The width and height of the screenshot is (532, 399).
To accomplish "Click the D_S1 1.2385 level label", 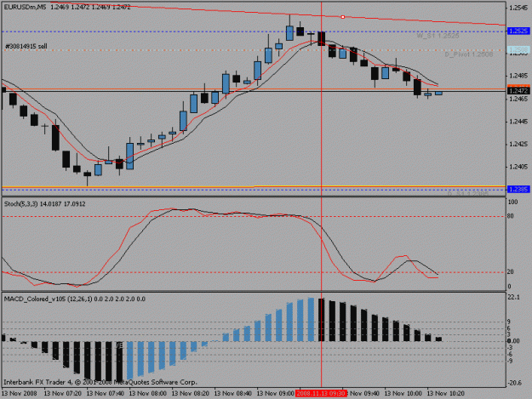I will (468, 194).
